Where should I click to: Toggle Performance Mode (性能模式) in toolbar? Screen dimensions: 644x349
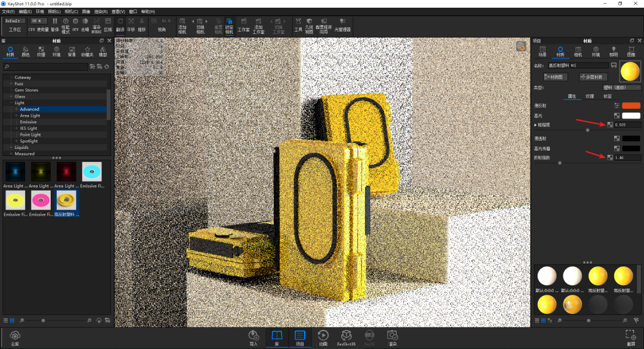(x=66, y=24)
